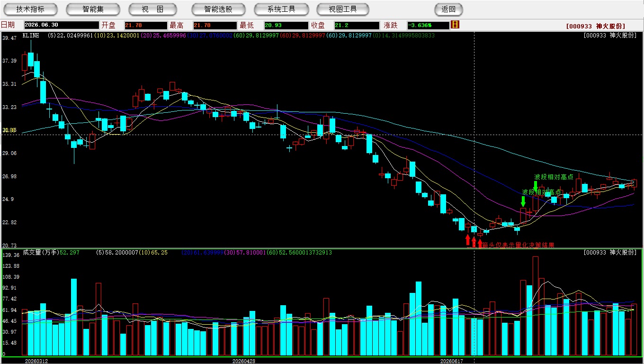Click the 20260312 date axis label
This screenshot has width=644, height=364.
[36, 361]
